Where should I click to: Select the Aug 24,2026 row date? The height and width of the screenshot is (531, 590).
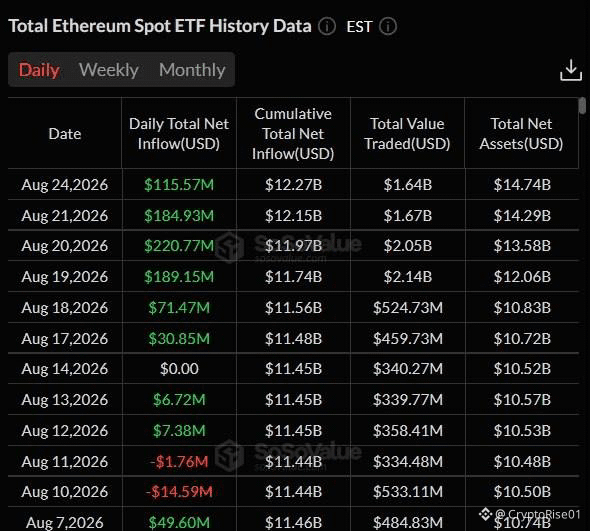pyautogui.click(x=65, y=185)
